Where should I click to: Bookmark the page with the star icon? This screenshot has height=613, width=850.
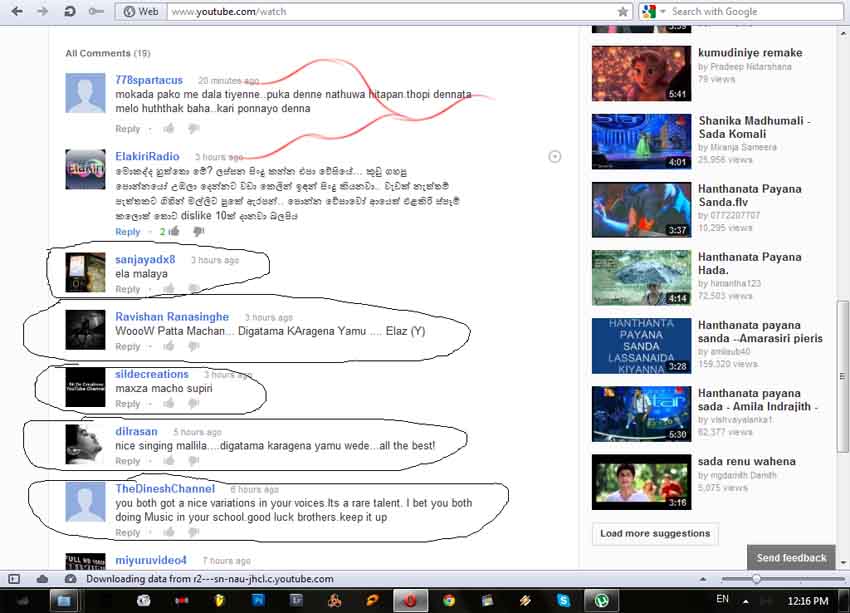tap(623, 11)
